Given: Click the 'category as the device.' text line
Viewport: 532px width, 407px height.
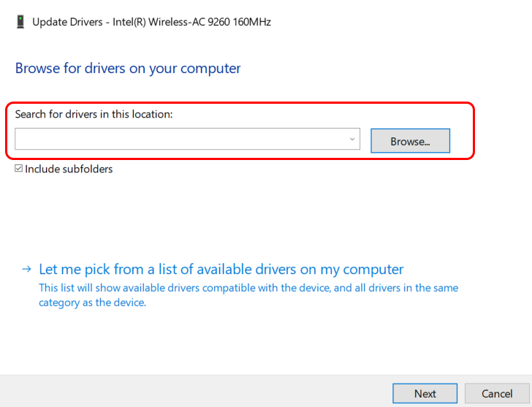Looking at the screenshot, I should coord(92,303).
